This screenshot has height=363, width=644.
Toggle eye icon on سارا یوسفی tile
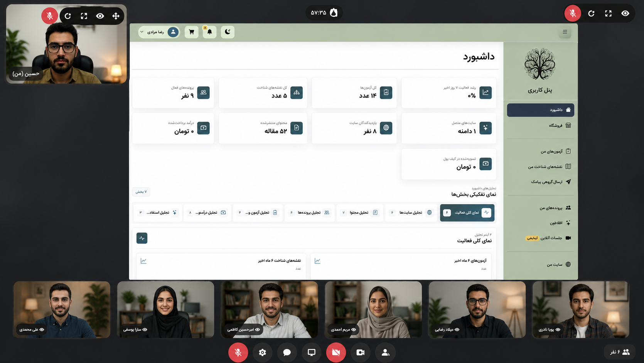145,329
